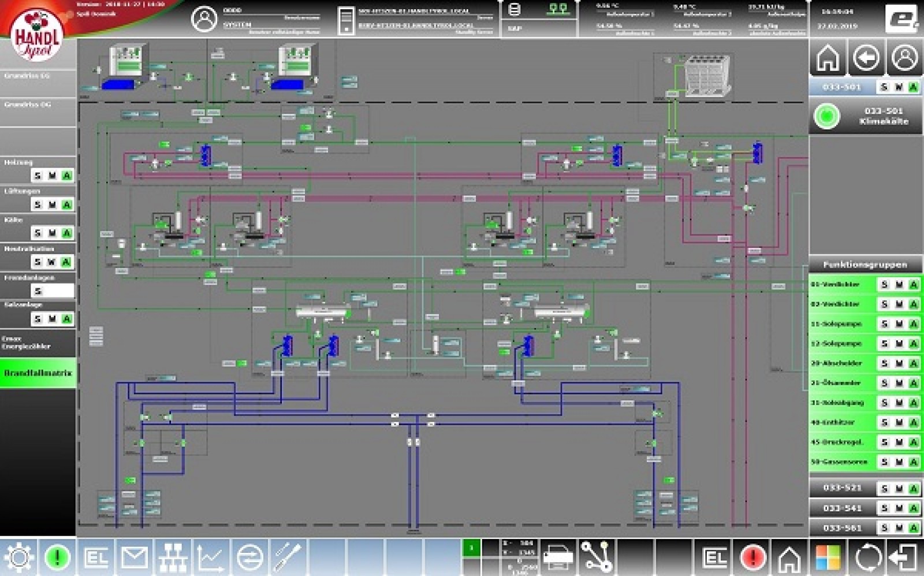Click the 20-Abscheider group label

pos(836,363)
